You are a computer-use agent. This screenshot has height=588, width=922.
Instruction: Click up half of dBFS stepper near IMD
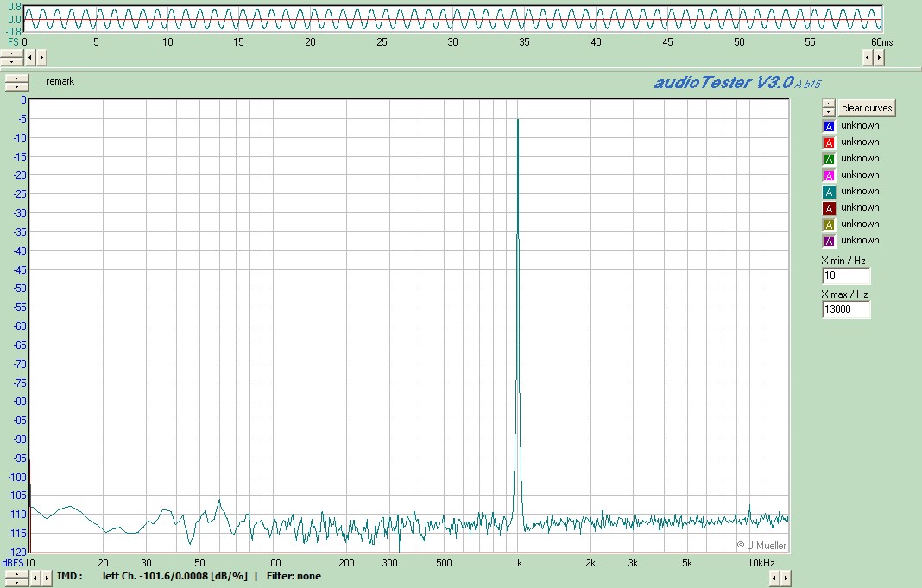pos(16,574)
